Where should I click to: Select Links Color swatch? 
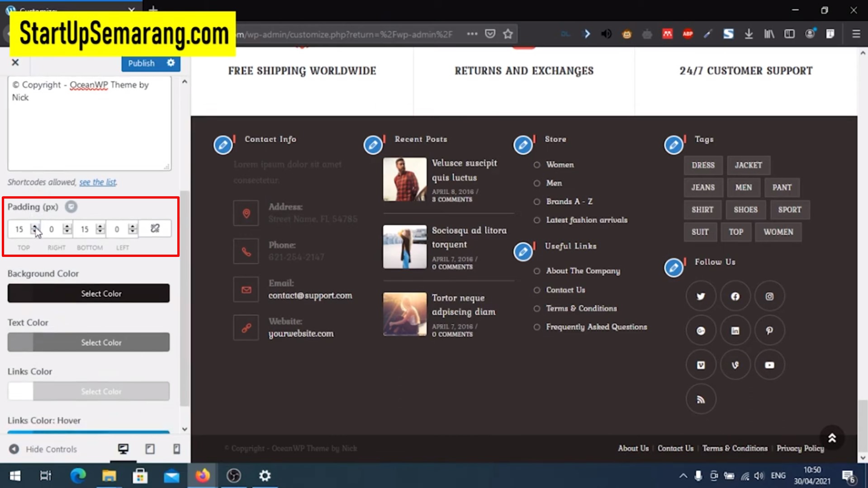click(89, 391)
